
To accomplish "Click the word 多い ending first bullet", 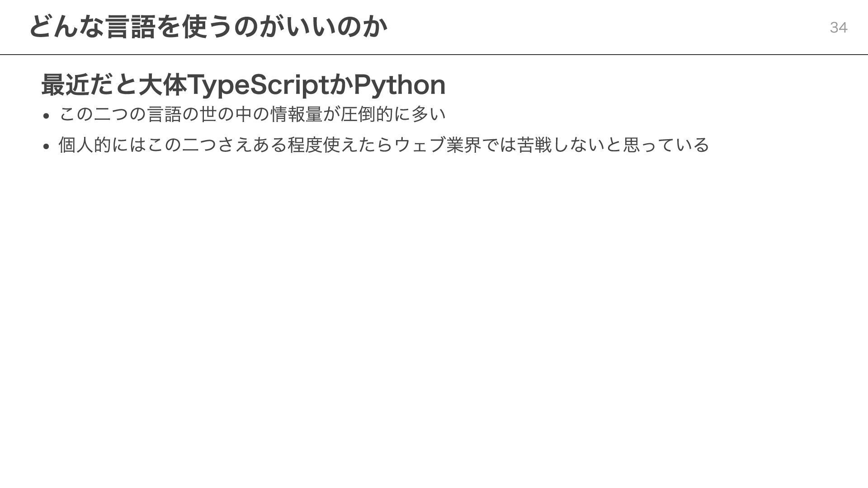I will click(429, 114).
